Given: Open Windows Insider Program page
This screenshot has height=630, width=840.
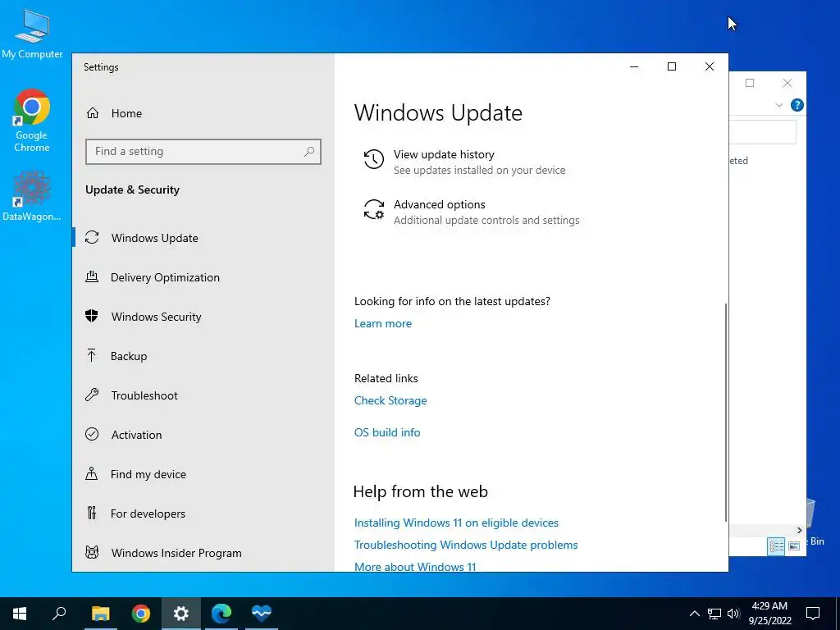Looking at the screenshot, I should pos(176,553).
